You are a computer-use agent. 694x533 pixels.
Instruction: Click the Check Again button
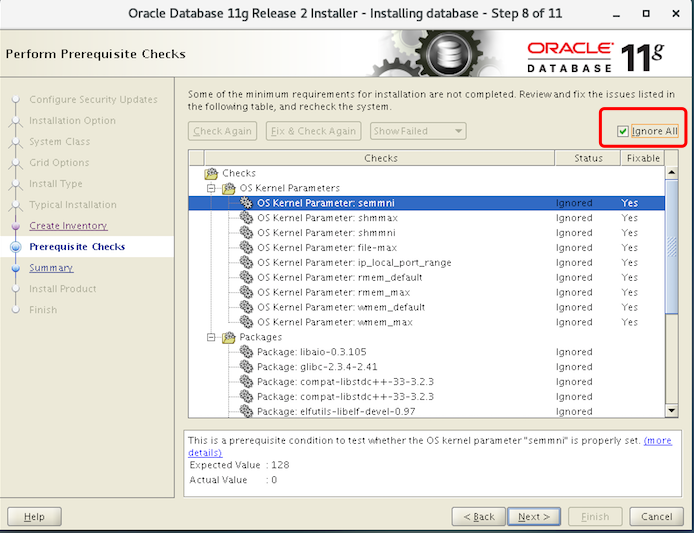coord(222,131)
